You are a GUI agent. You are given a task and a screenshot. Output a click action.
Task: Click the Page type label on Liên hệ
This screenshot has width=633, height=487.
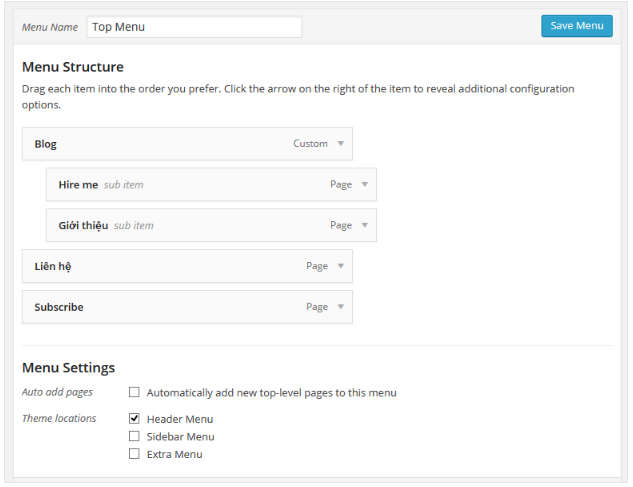pyautogui.click(x=317, y=266)
